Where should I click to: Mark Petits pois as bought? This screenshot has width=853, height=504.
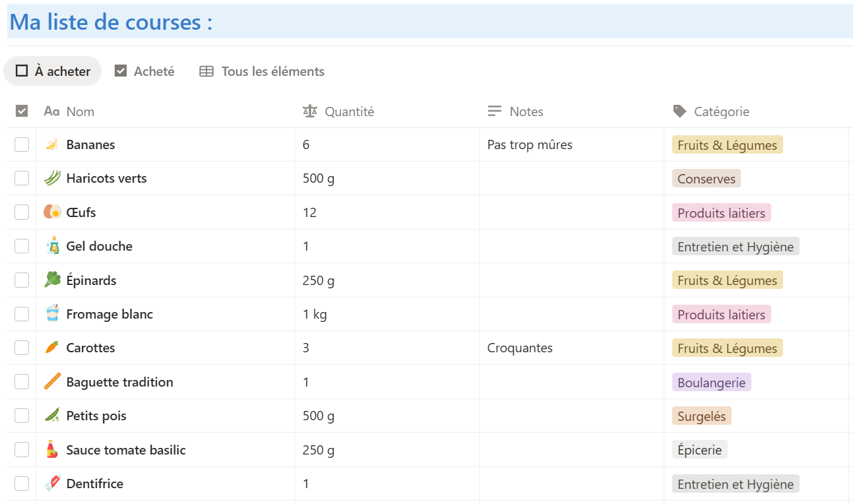coord(22,416)
